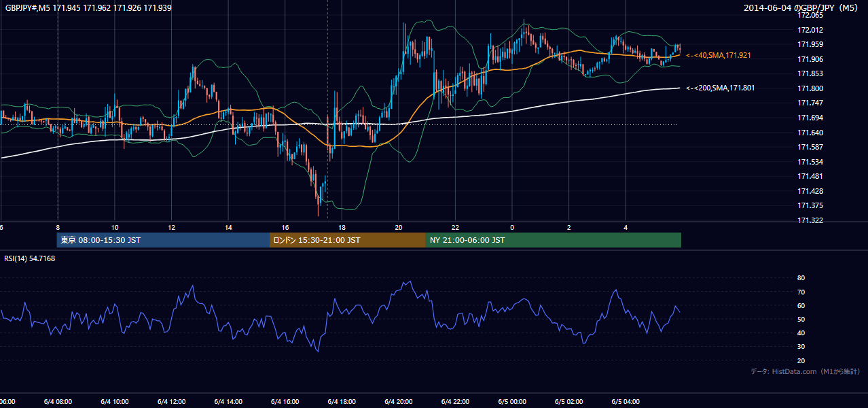Click the 6/5 00:00 time axis label
Image resolution: width=868 pixels, height=408 pixels.
[x=512, y=402]
